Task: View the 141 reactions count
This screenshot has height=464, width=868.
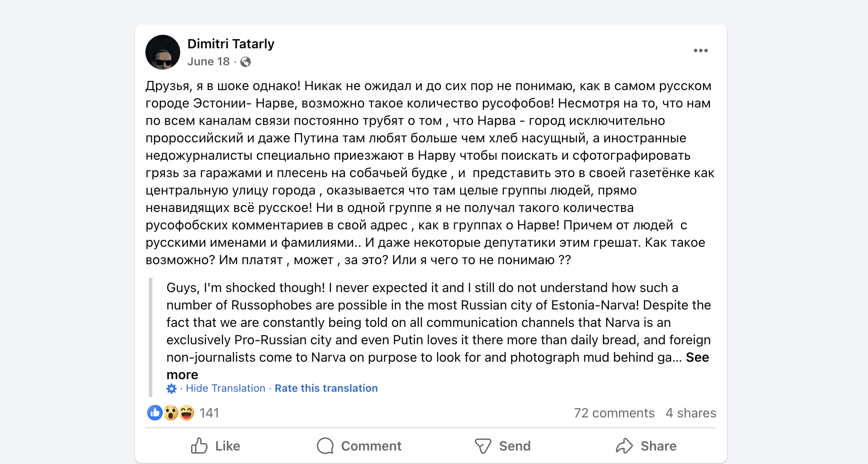Action: tap(209, 413)
